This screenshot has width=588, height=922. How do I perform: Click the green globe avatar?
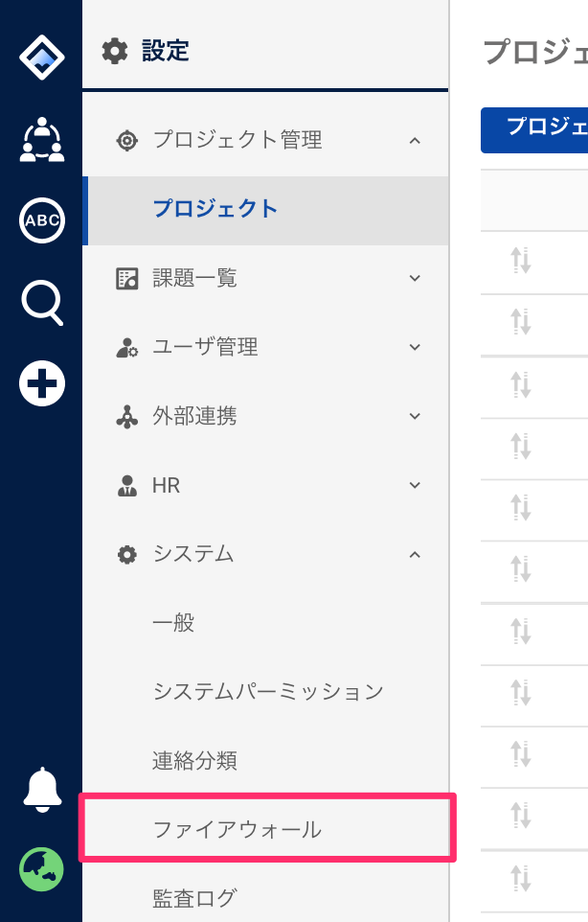(42, 869)
